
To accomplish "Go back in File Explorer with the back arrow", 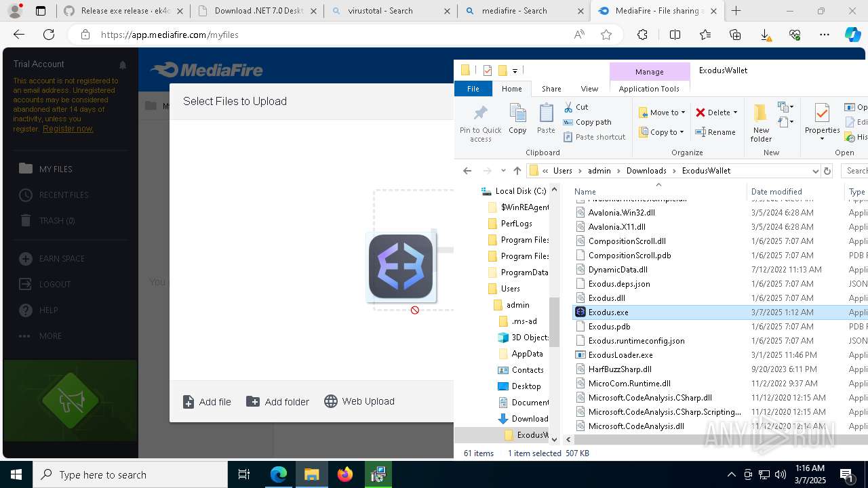I will (467, 171).
